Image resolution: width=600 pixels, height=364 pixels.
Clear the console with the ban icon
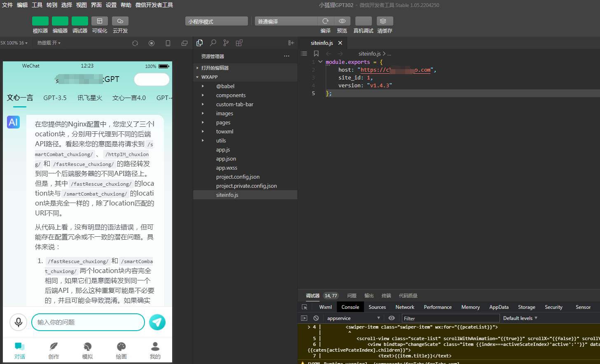[x=316, y=318]
